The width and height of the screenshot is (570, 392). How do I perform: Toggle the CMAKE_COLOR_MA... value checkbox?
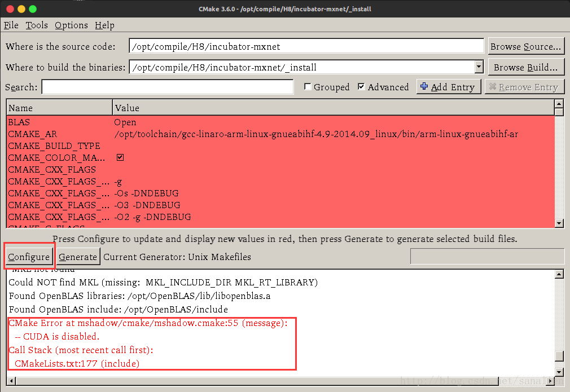click(x=120, y=157)
